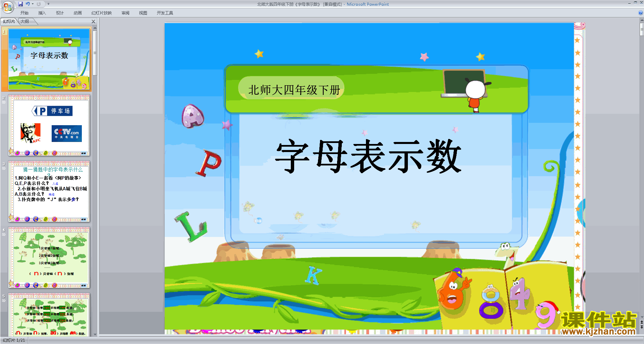The width and height of the screenshot is (644, 344).
Task: Click the greyed redo arrow icon
Action: click(39, 4)
